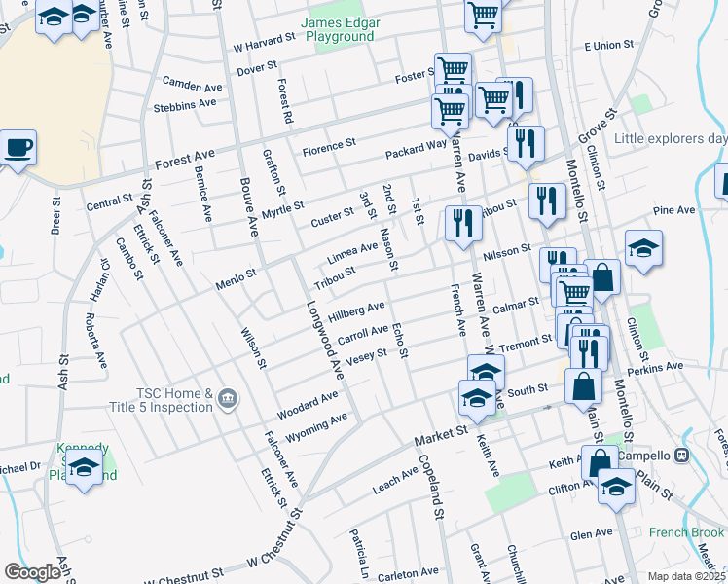Click the coffee cup cafe marker near Forest Ave
Viewport: 728px width, 584px height.
[18, 152]
